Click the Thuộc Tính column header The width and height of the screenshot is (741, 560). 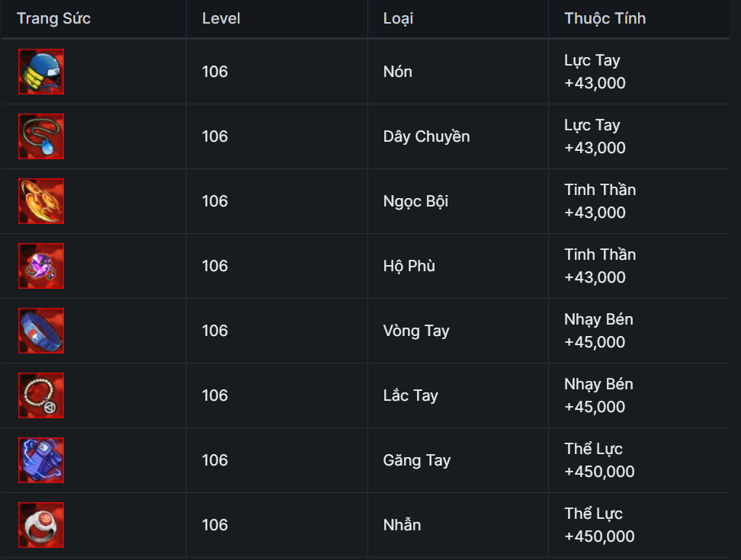pos(605,18)
